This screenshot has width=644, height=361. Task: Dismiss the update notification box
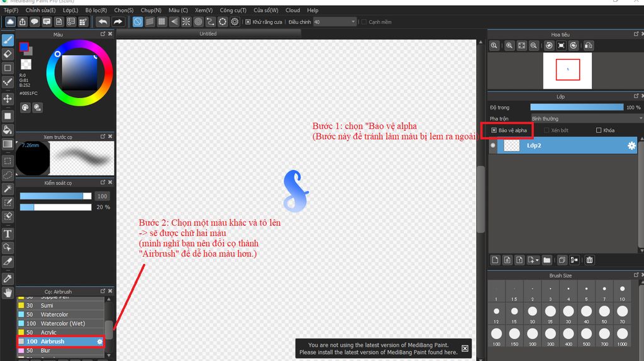465,348
